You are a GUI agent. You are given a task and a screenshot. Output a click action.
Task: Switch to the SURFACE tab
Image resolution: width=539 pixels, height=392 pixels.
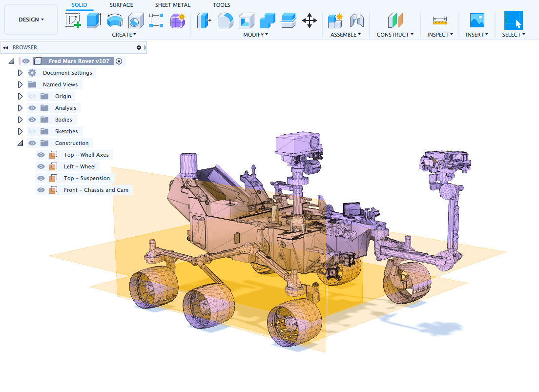122,5
